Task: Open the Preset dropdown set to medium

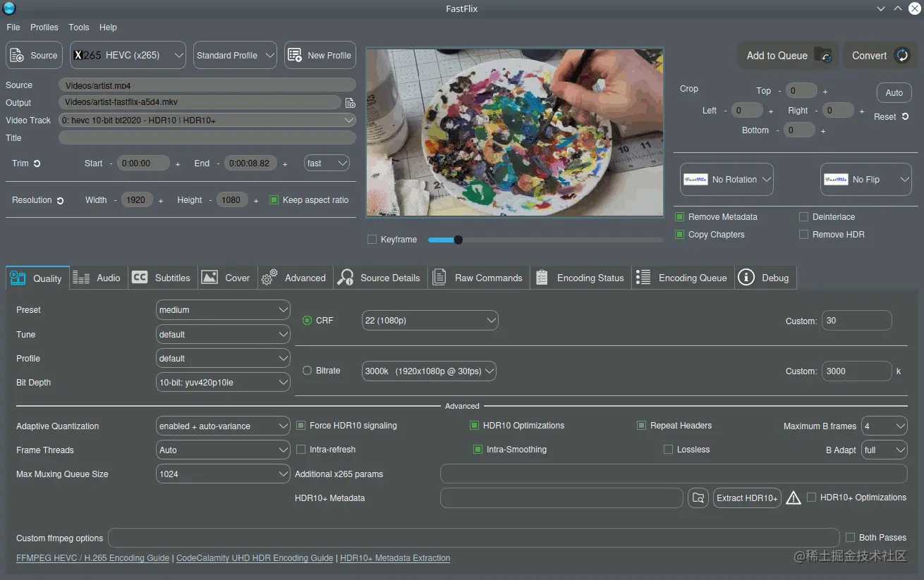Action: [223, 310]
